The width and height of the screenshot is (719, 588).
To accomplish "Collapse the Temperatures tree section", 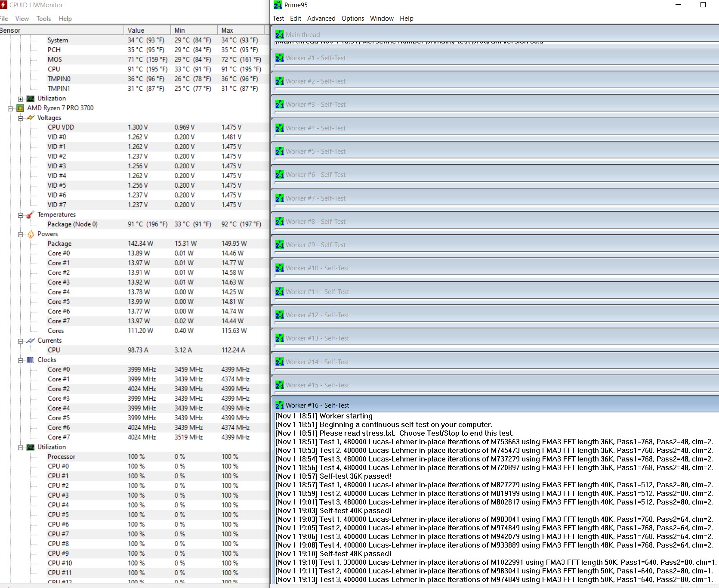I will 20,215.
